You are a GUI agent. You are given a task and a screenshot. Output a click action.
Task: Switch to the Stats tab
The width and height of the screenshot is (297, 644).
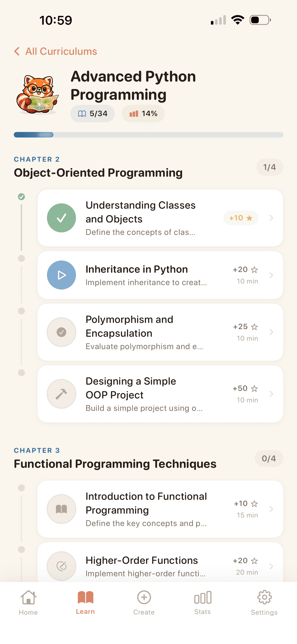[203, 603]
